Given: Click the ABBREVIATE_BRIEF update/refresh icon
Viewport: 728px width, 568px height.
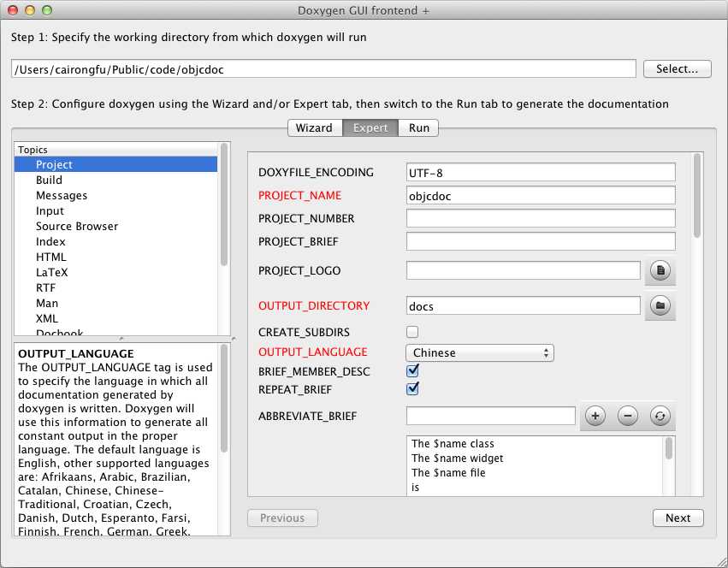Looking at the screenshot, I should coord(660,416).
